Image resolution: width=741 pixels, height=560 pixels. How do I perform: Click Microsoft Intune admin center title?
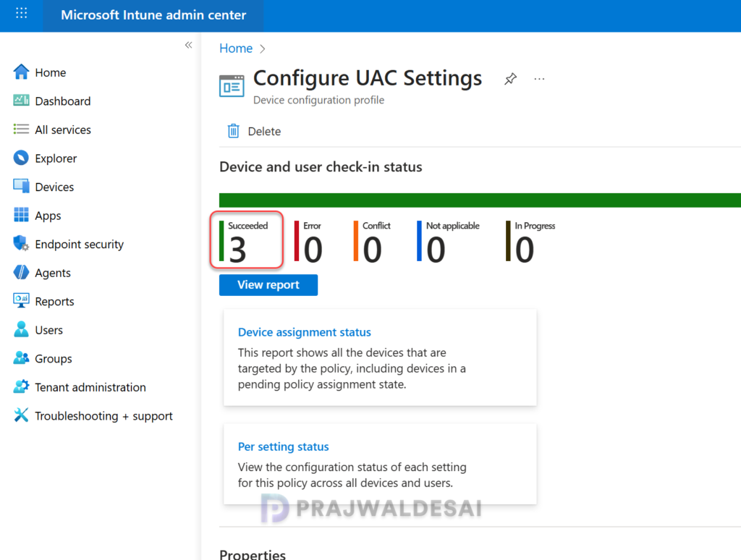click(x=153, y=15)
